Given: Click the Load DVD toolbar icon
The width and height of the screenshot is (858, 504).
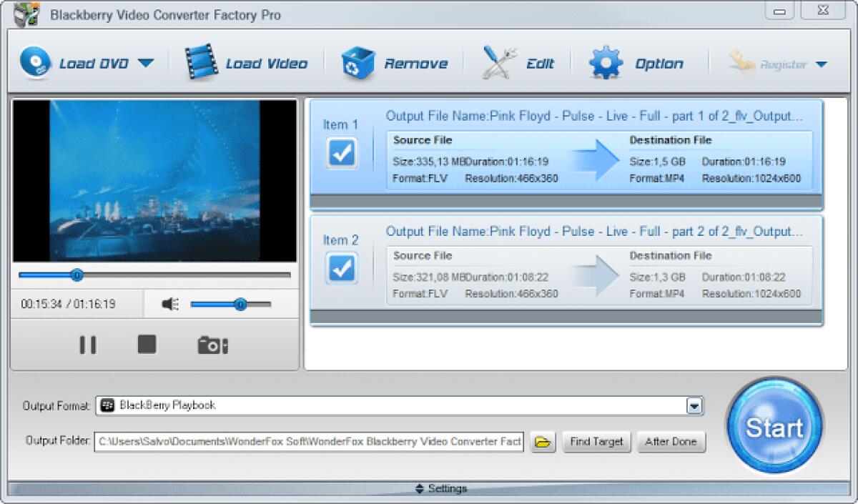Looking at the screenshot, I should (x=35, y=62).
